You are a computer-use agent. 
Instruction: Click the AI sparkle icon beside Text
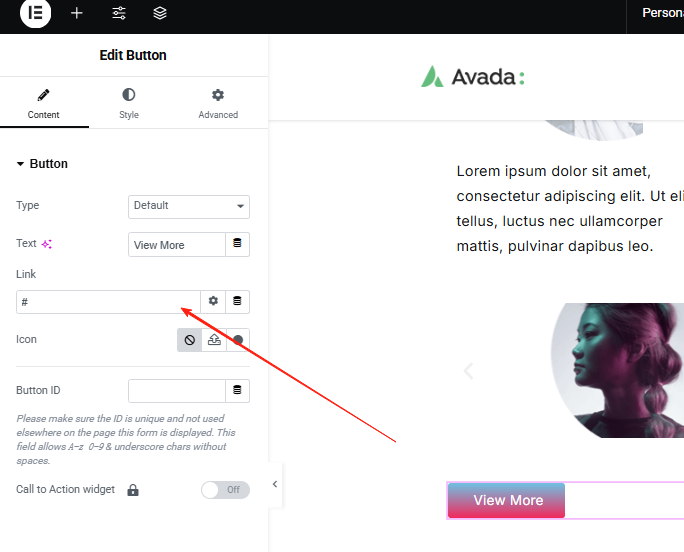[x=47, y=244]
